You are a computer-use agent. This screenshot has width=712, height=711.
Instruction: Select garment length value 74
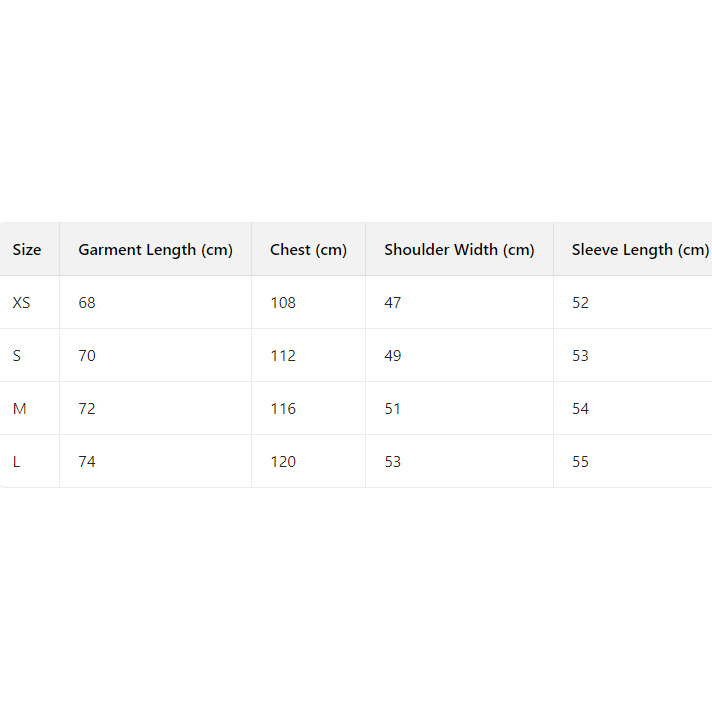[87, 462]
